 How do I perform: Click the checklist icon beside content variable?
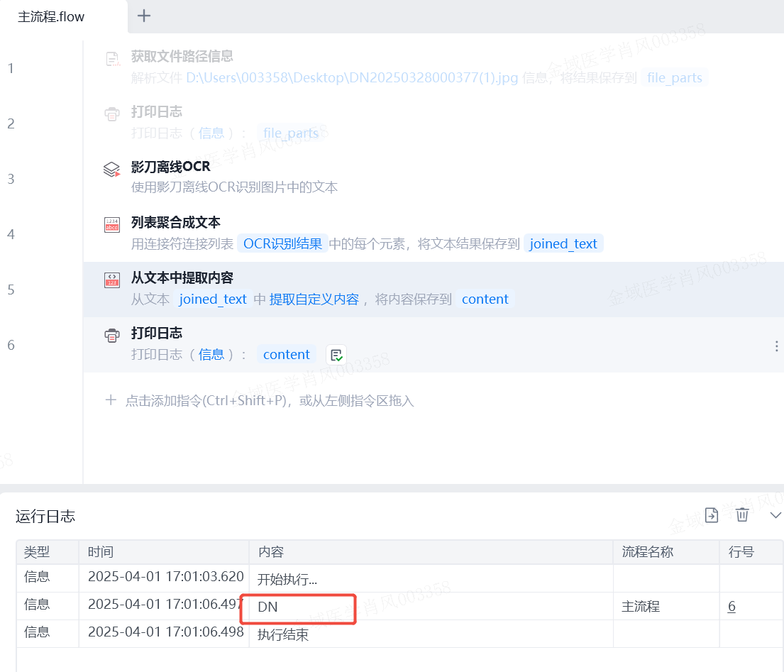pos(336,355)
